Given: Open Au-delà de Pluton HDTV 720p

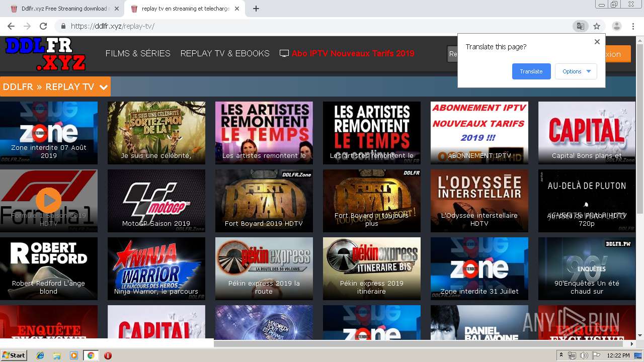Looking at the screenshot, I should click(587, 201).
